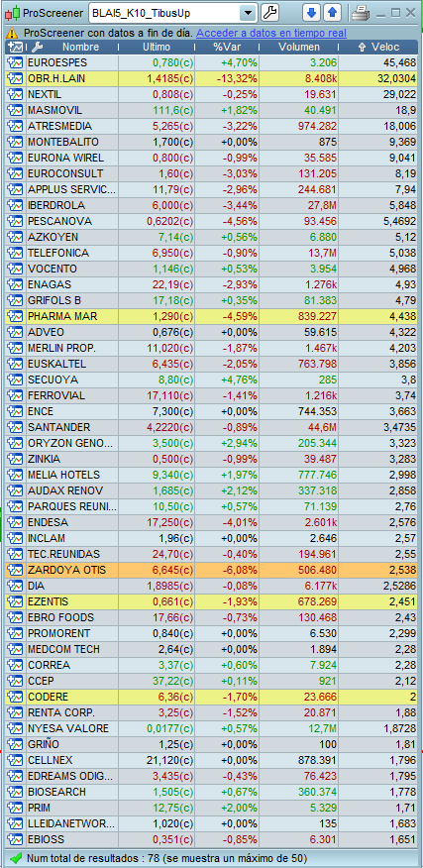
Task: Click the wrench settings icon beside screener dropdown
Action: [x=269, y=13]
